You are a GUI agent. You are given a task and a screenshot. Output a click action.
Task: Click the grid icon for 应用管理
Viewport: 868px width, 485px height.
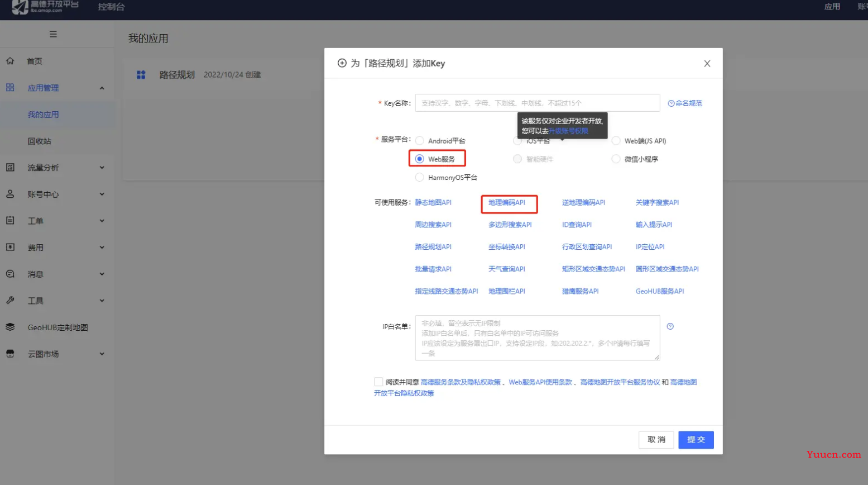[10, 88]
